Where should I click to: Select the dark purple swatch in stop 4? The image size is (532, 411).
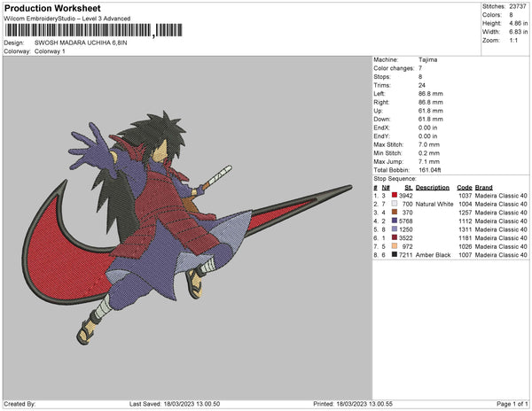(395, 221)
